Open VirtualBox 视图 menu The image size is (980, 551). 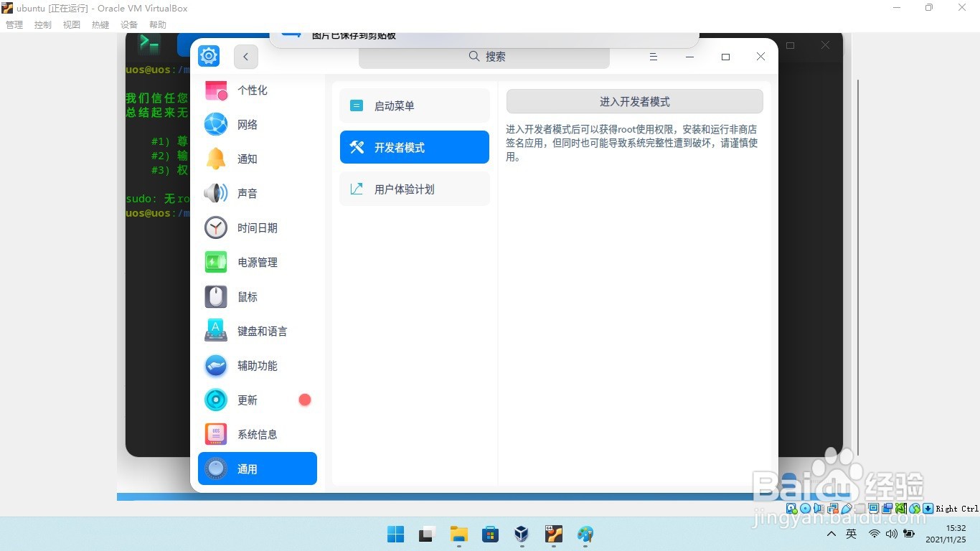point(72,24)
